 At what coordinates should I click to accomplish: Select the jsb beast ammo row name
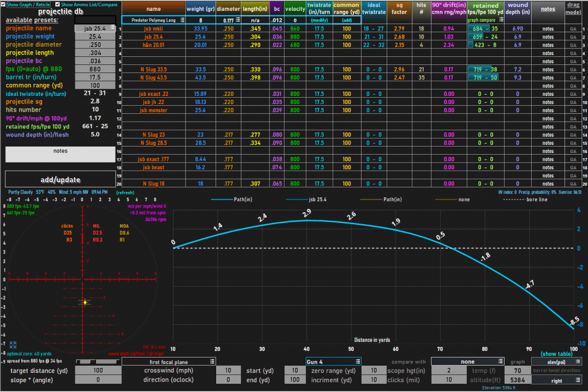point(153,167)
